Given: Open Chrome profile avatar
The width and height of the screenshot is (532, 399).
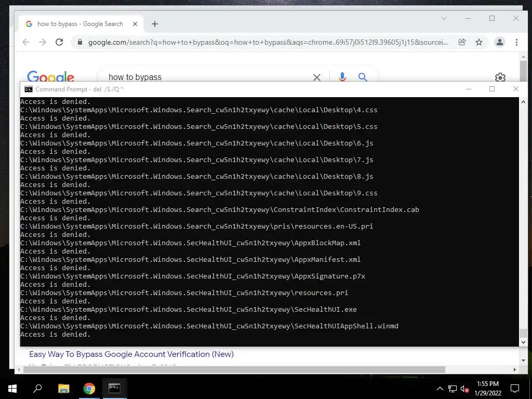Looking at the screenshot, I should click(499, 42).
